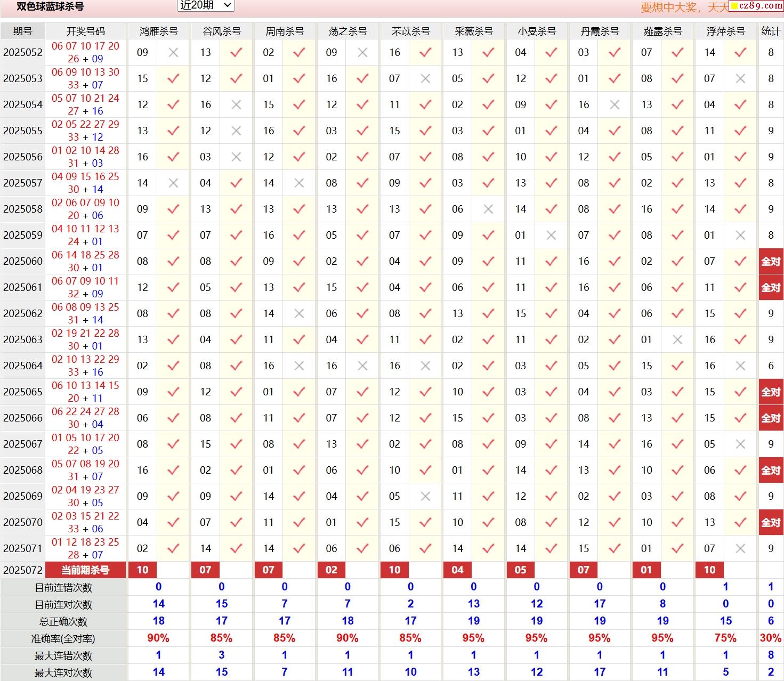The height and width of the screenshot is (681, 784).
Task: Click the 2025072 current period cell
Action: (22, 570)
